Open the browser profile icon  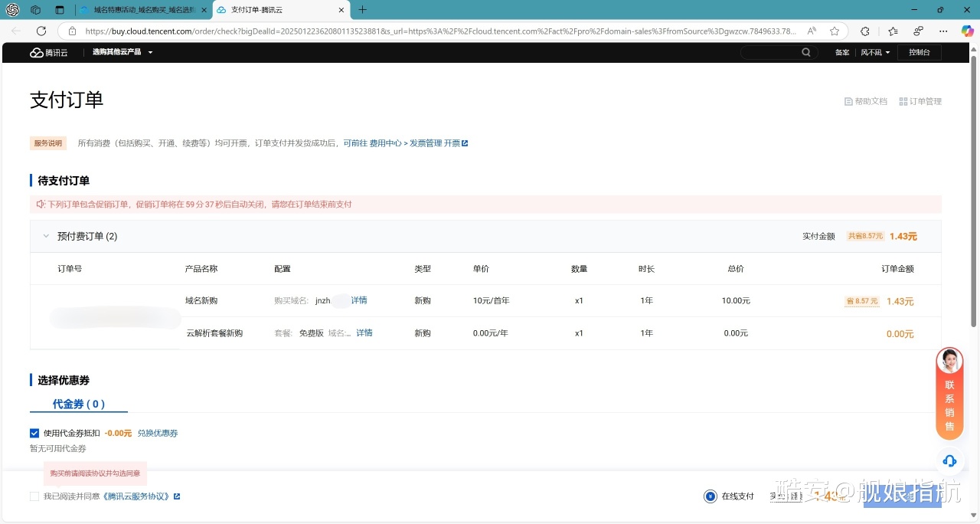tap(919, 31)
